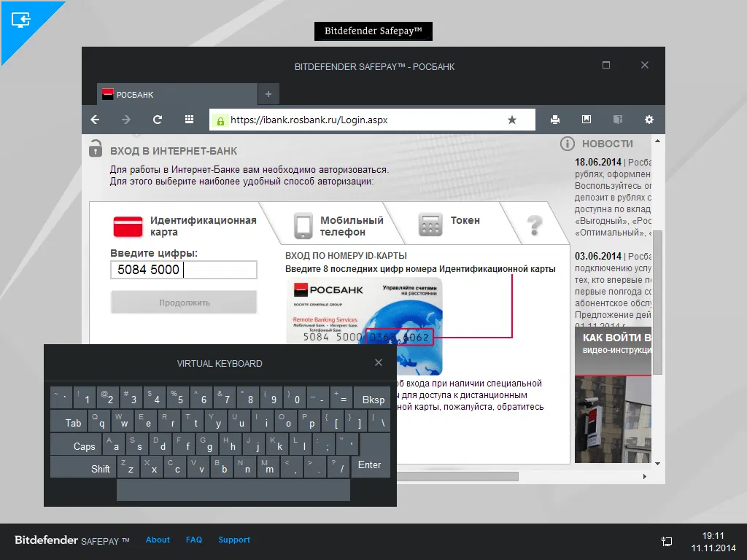Click the browser forward arrow
747x560 pixels.
pyautogui.click(x=125, y=120)
